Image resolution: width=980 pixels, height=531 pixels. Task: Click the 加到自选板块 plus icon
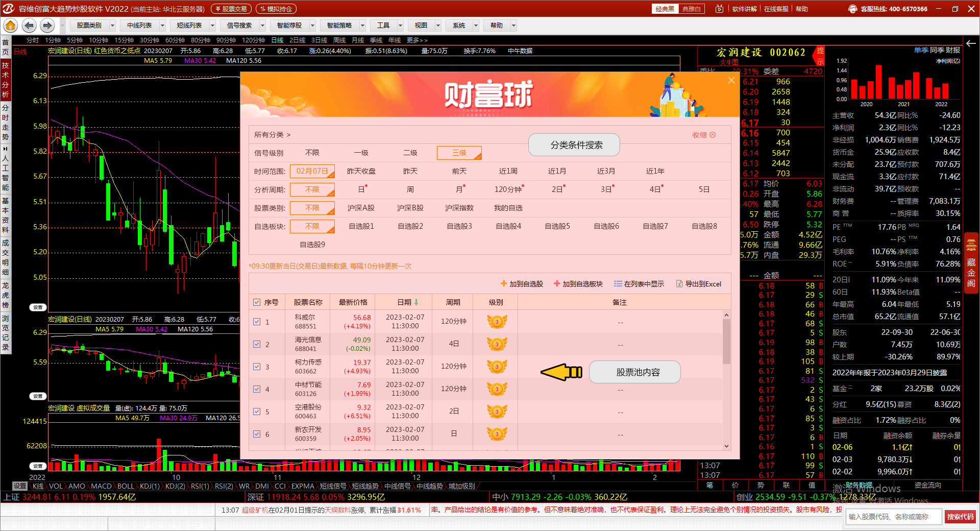pos(557,284)
